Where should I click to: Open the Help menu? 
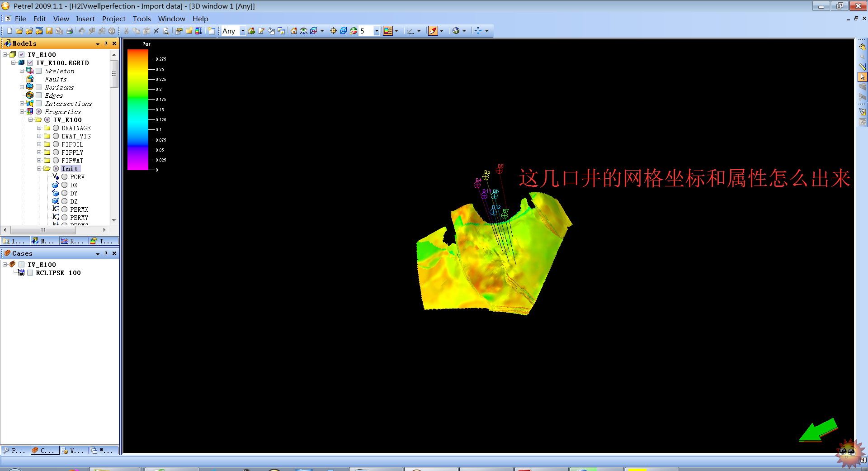[x=200, y=19]
